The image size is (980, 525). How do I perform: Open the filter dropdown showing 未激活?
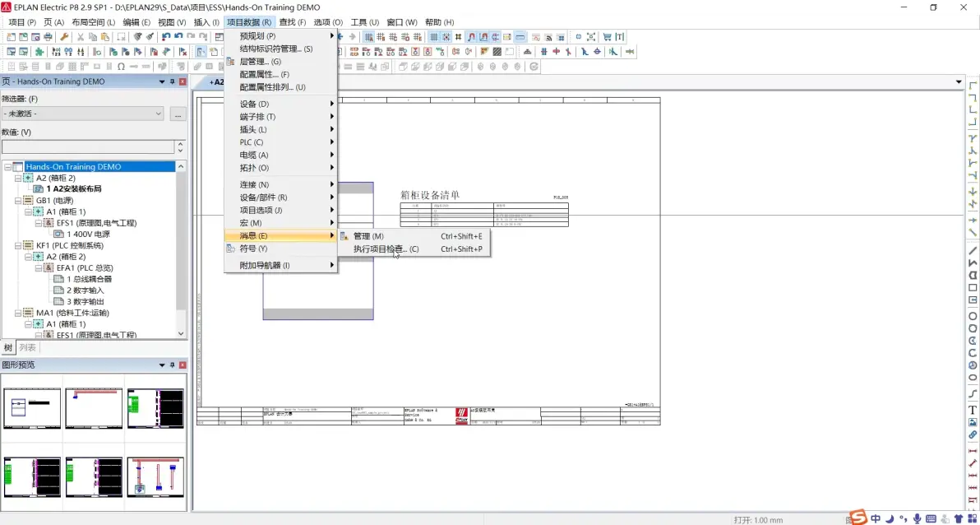(x=82, y=114)
